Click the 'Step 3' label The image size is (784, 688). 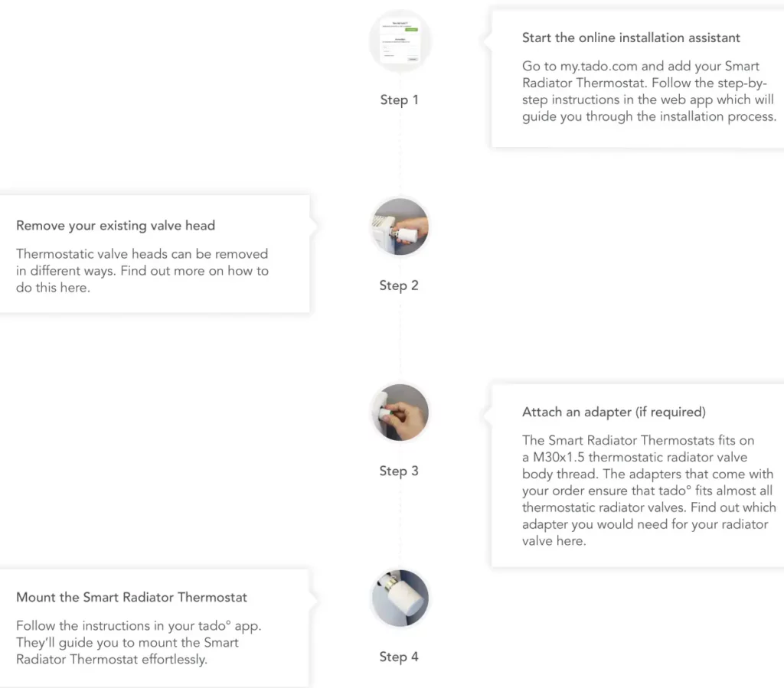tap(398, 471)
